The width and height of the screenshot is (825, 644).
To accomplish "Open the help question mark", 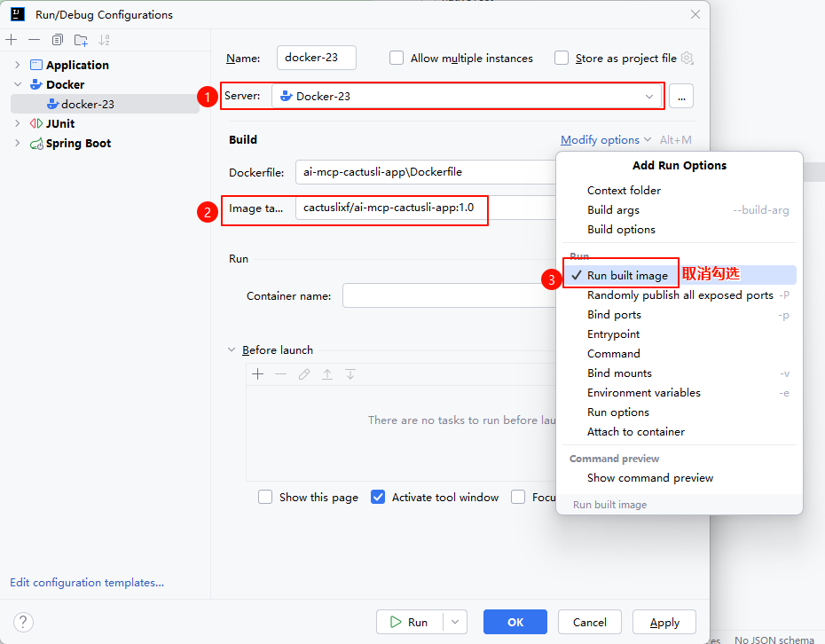I will [23, 622].
